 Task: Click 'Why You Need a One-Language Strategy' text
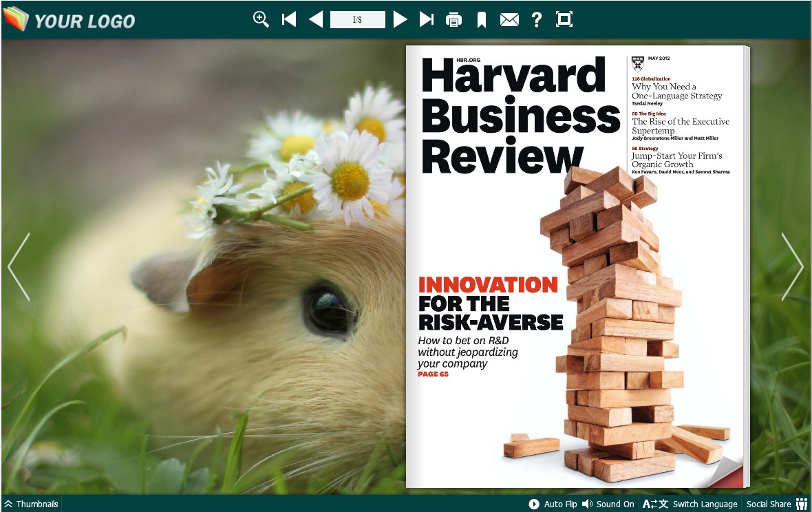(x=676, y=91)
